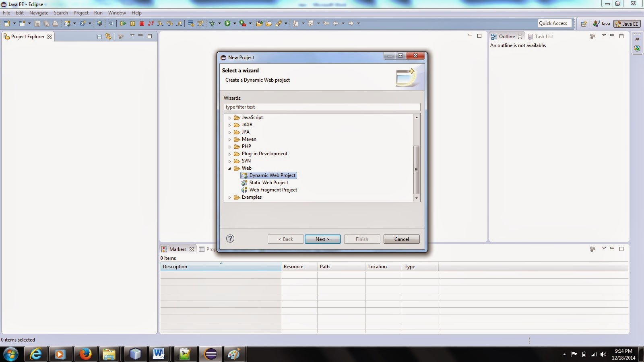This screenshot has width=644, height=362.
Task: Select the Print toolbar icon
Action: (x=54, y=23)
